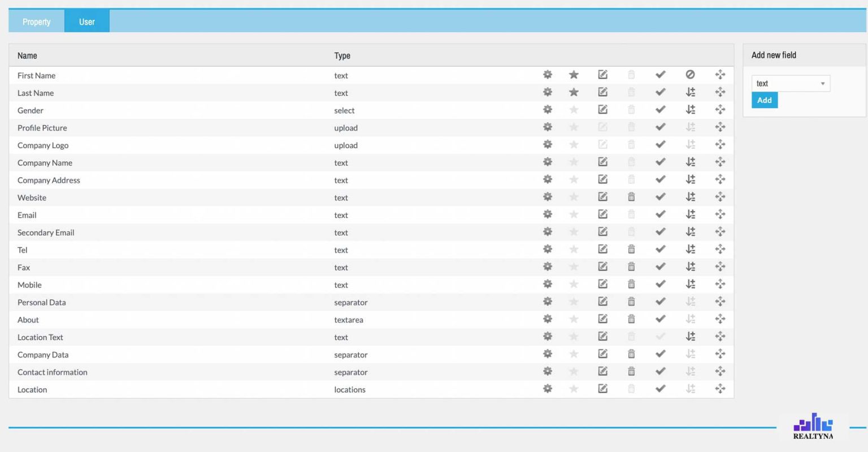Click sort icon in Last Name row

click(691, 92)
